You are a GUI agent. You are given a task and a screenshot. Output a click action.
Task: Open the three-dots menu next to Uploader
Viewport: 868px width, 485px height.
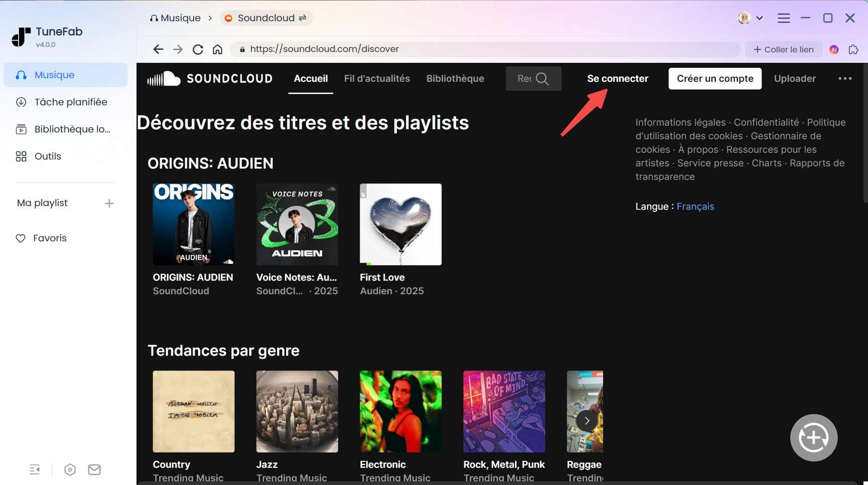pyautogui.click(x=845, y=78)
